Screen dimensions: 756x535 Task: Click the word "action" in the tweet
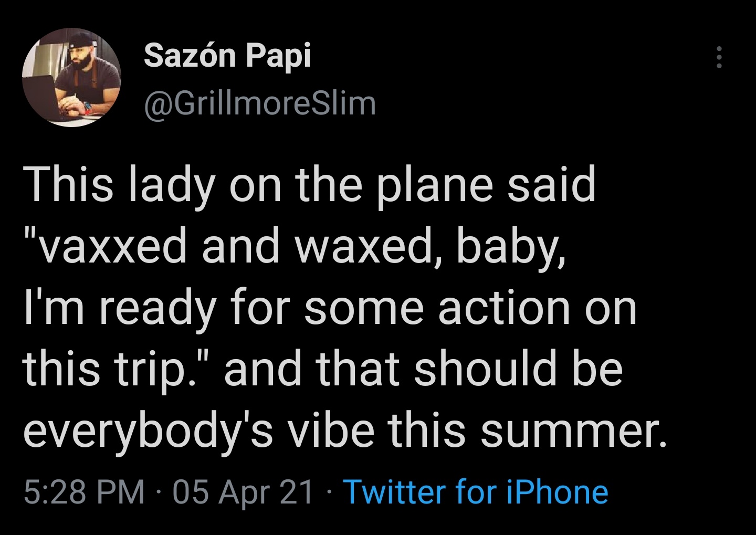[x=504, y=308]
